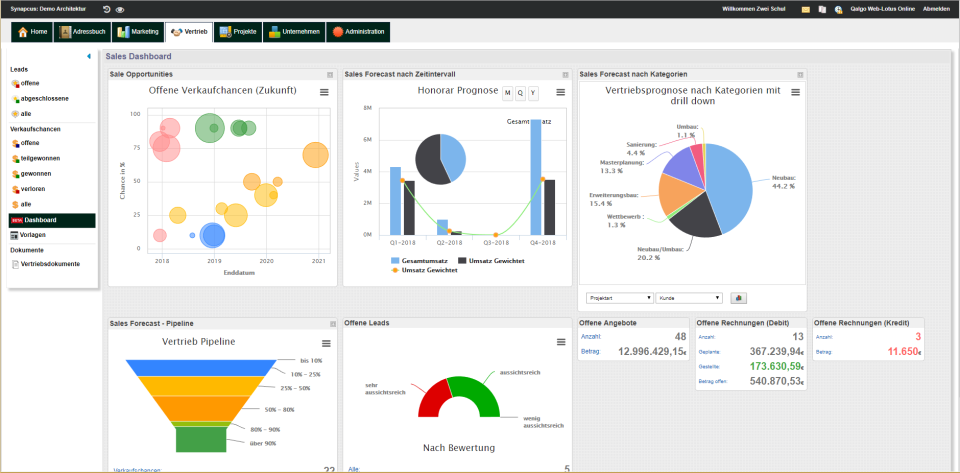
Task: Select quarterly interval Q button
Action: [x=520, y=93]
